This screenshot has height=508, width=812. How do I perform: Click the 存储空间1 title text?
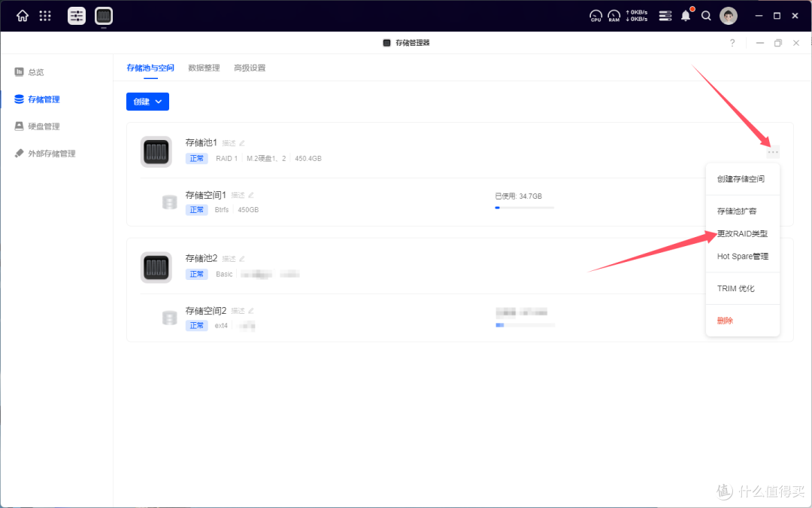click(205, 195)
